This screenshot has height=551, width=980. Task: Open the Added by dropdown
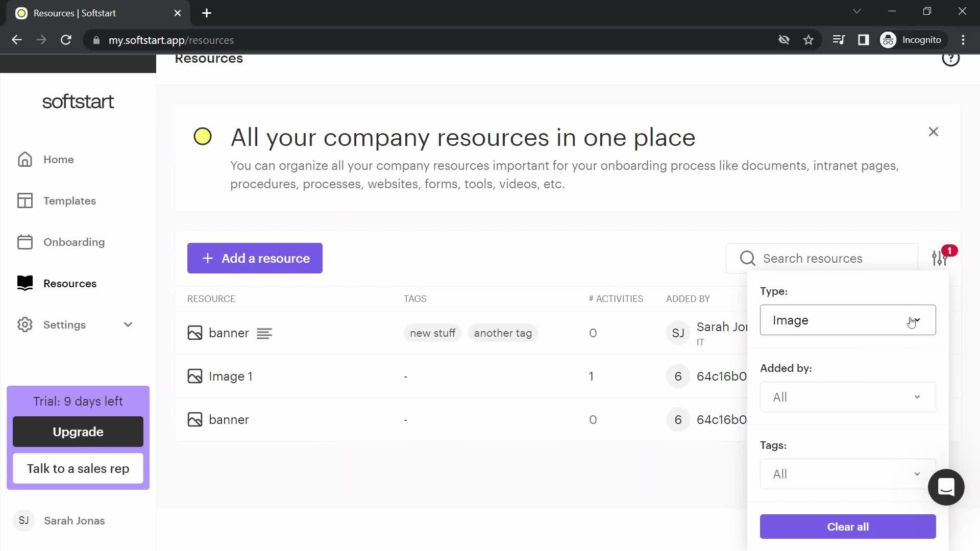(x=847, y=397)
